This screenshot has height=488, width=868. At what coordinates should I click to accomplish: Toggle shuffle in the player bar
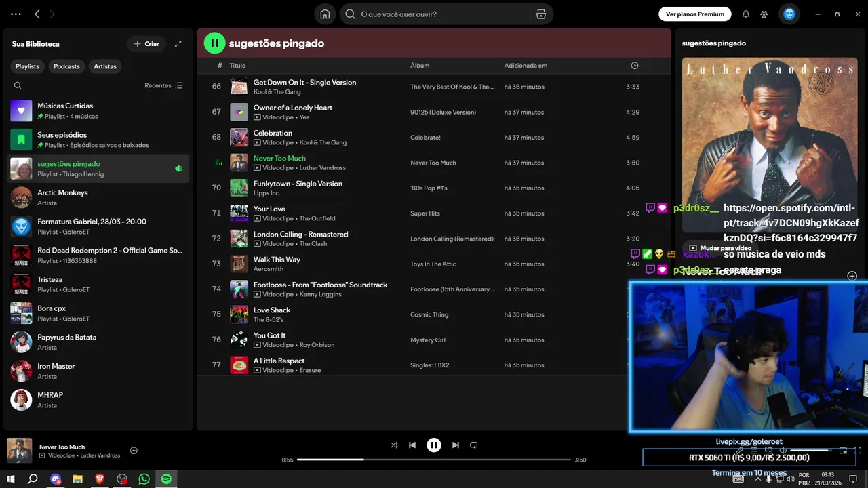[x=394, y=445]
